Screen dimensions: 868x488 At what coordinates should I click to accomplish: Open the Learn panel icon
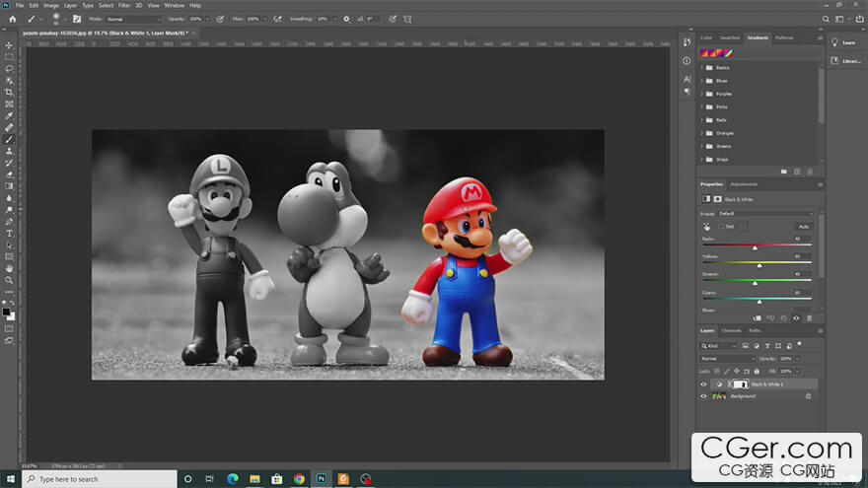(834, 42)
